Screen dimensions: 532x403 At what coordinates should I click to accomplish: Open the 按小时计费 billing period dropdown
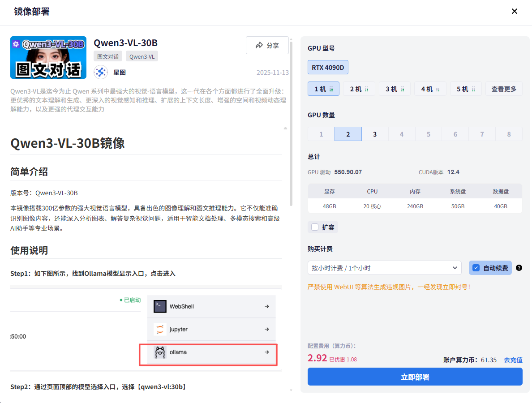[x=384, y=267]
